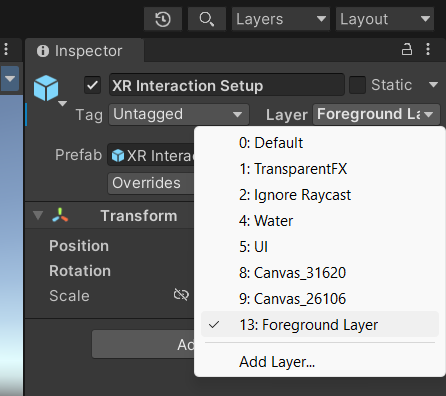Toggle the GameObject active checkbox

click(92, 85)
